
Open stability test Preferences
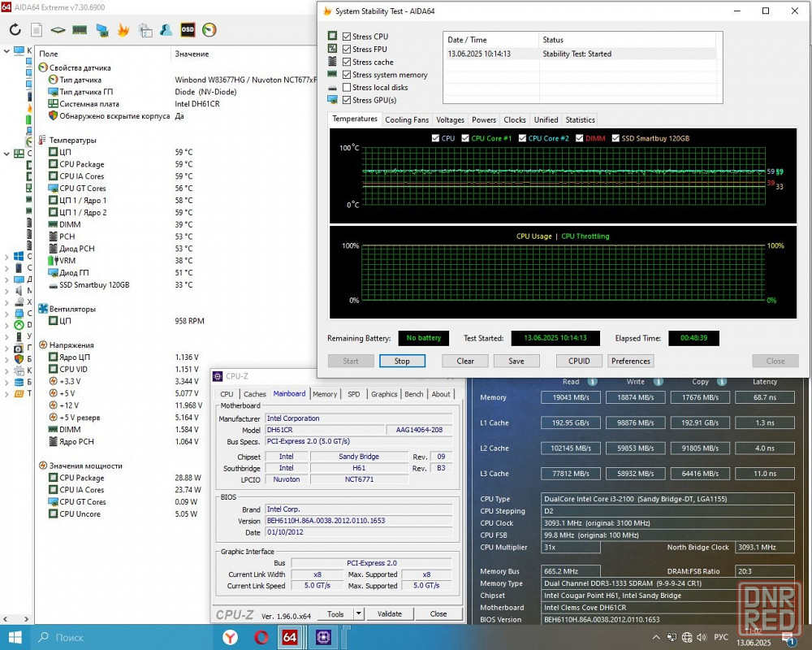630,361
